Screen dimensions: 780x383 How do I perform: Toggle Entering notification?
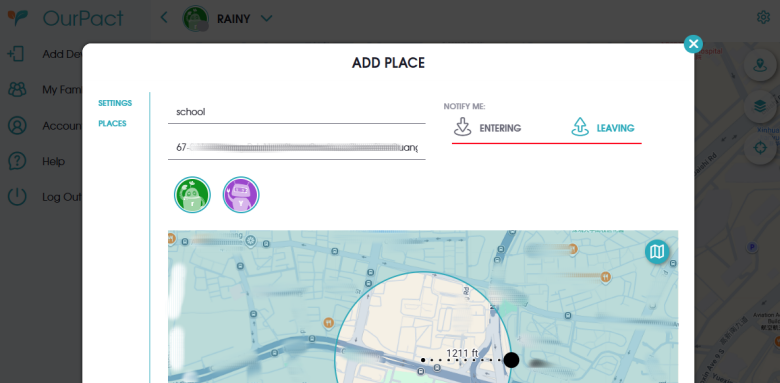tap(488, 128)
